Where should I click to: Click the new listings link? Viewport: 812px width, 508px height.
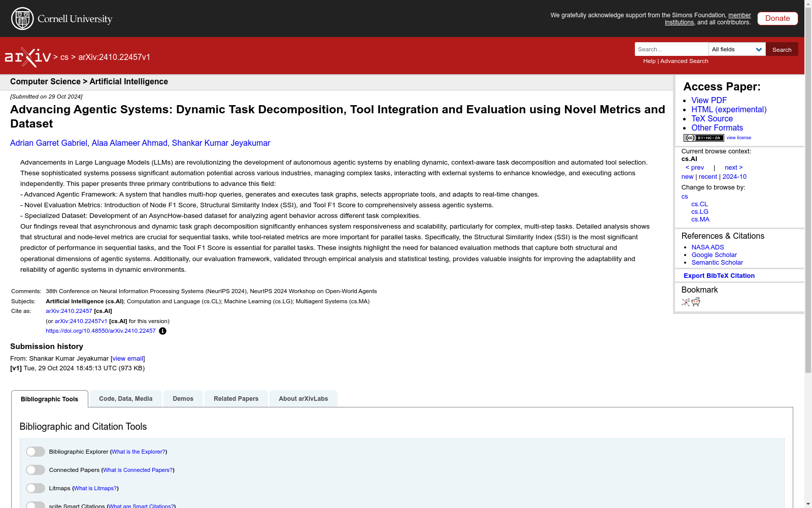tap(687, 177)
